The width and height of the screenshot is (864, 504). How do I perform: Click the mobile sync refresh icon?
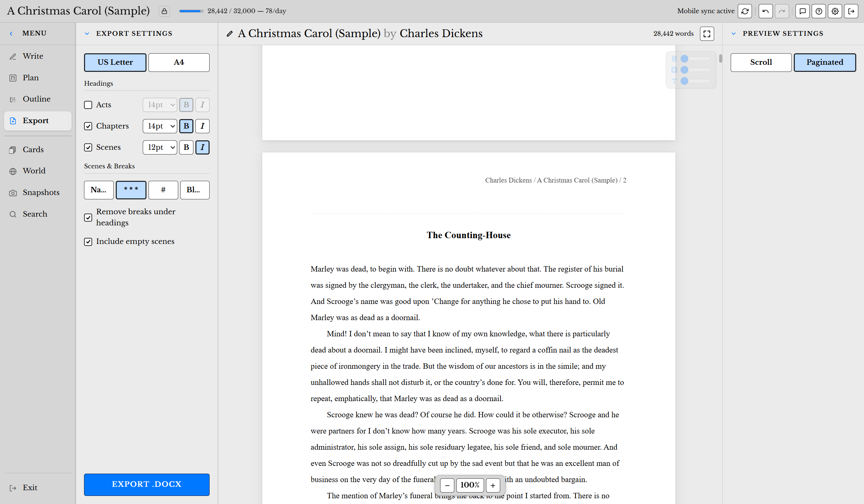pos(745,11)
